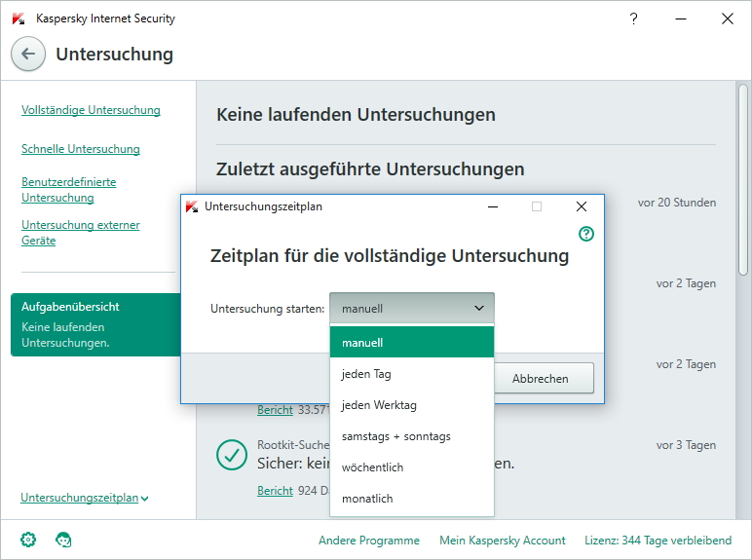The image size is (752, 560).
Task: Open the support agent icon at bottom
Action: coord(63,540)
